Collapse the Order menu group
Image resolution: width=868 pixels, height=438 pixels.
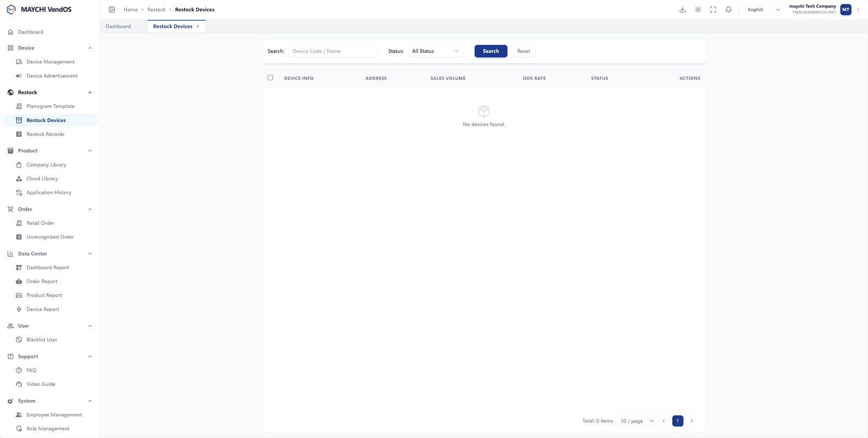point(90,209)
